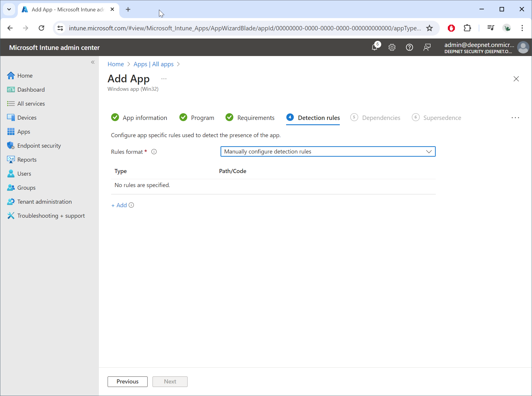Open the notifications bell icon
Image resolution: width=532 pixels, height=396 pixels.
coord(375,47)
